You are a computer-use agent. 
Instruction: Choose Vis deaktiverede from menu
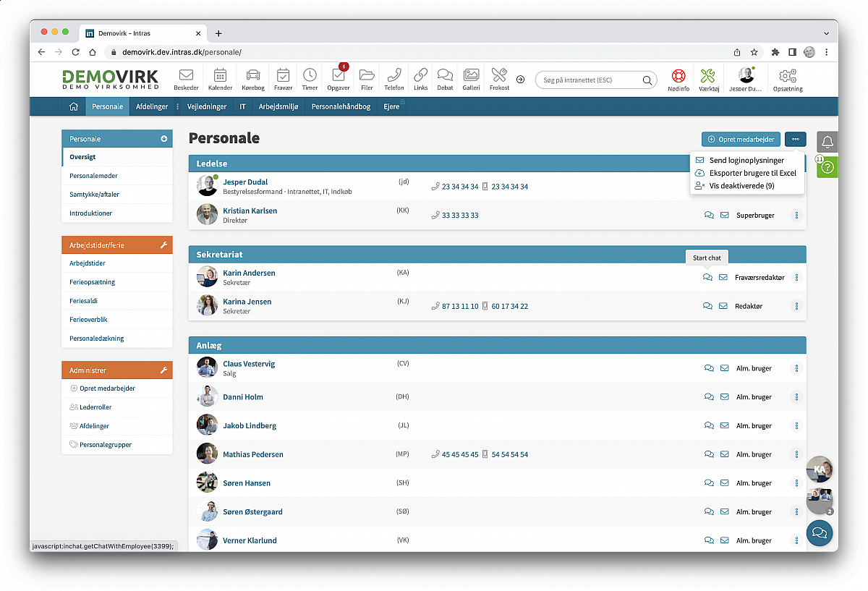[x=741, y=186]
